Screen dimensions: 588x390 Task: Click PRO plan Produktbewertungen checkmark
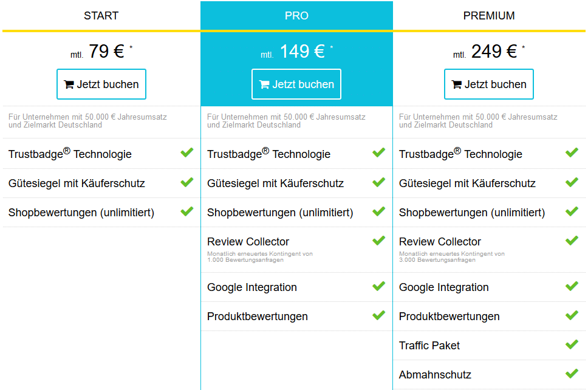point(379,315)
